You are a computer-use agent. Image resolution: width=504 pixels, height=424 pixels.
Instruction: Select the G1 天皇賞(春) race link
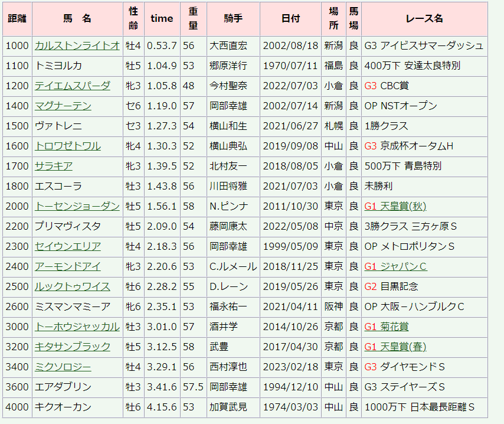click(395, 347)
